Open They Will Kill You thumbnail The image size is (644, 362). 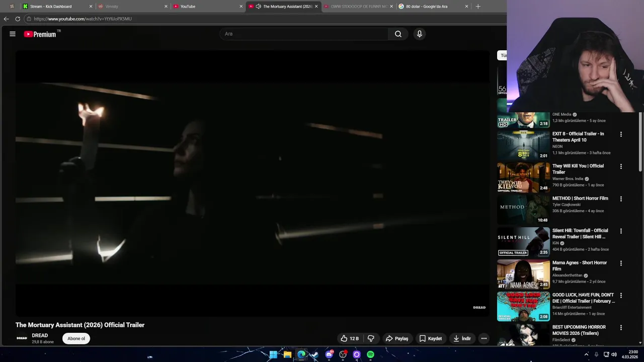523,177
